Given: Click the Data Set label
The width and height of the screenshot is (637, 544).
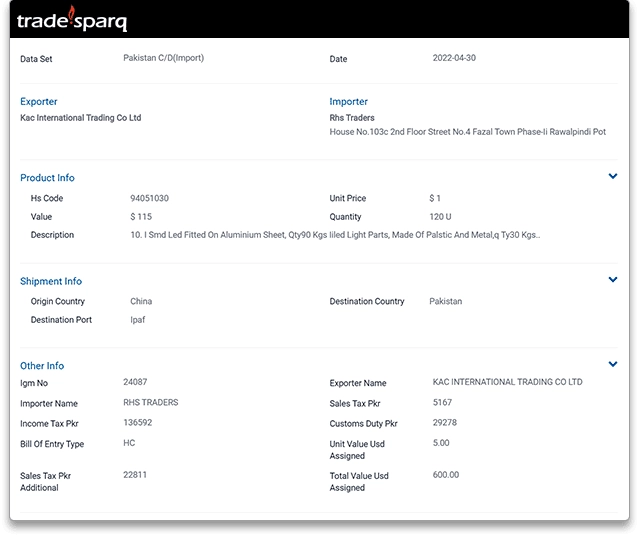Looking at the screenshot, I should coord(36,59).
